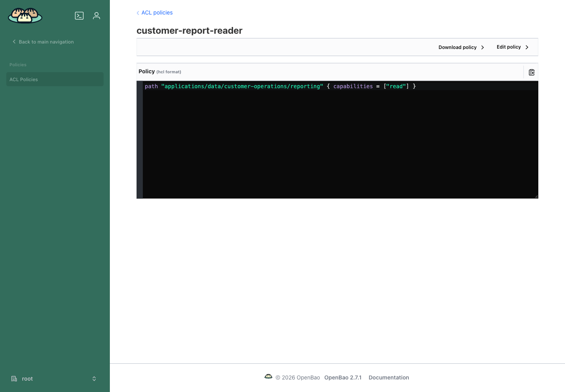Click the chevron next to Edit policy
This screenshot has width=565, height=392.
coord(527,47)
